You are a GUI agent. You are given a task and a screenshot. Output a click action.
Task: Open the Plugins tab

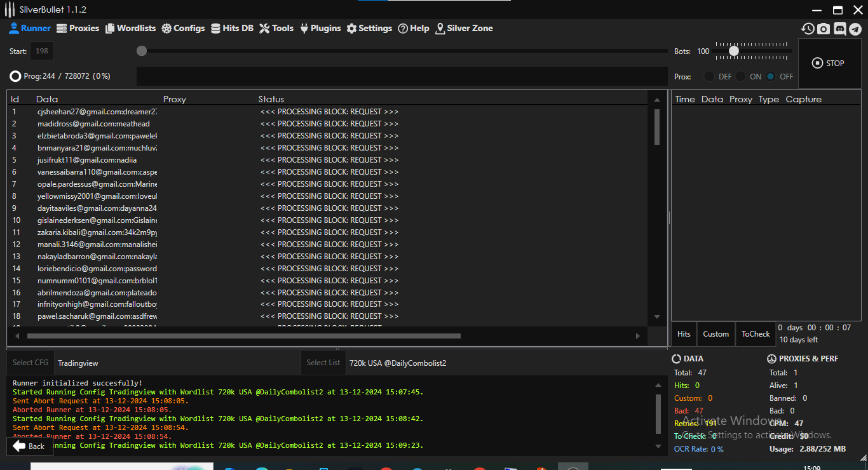pyautogui.click(x=320, y=29)
